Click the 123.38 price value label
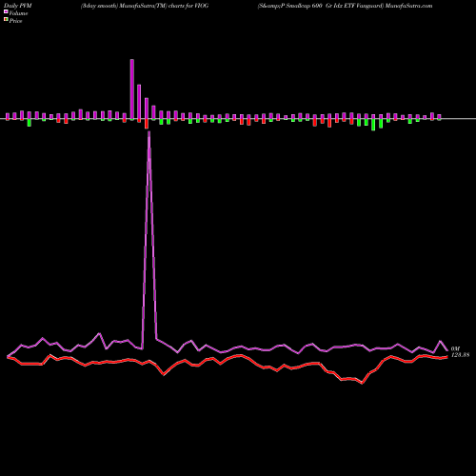Image resolution: width=476 pixels, height=476 pixels. point(460,355)
